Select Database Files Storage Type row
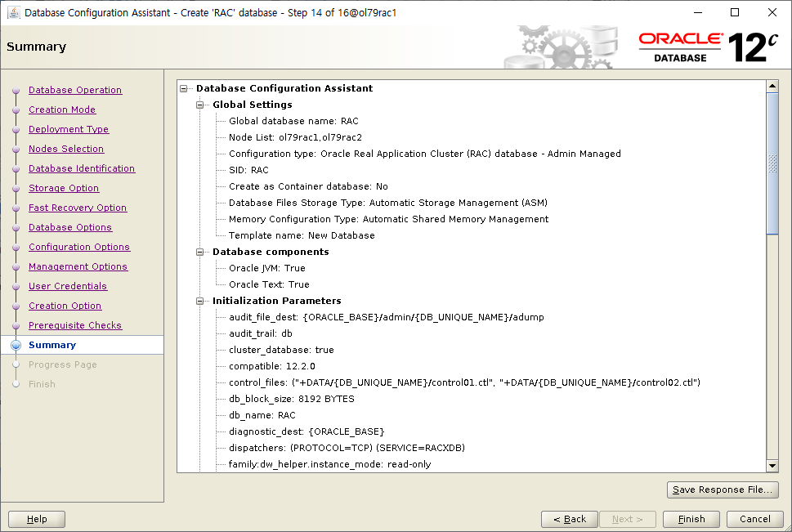 coord(388,203)
